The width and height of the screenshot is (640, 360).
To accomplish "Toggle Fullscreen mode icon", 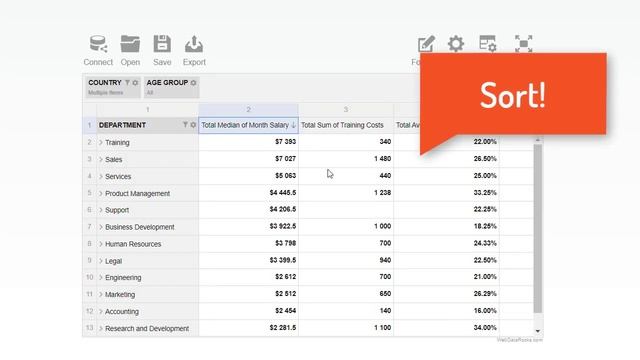I will [x=523, y=44].
